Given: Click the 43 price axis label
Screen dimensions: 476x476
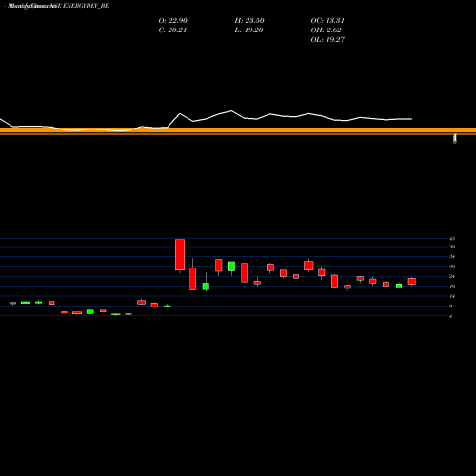Looking at the screenshot, I should click(x=452, y=239).
